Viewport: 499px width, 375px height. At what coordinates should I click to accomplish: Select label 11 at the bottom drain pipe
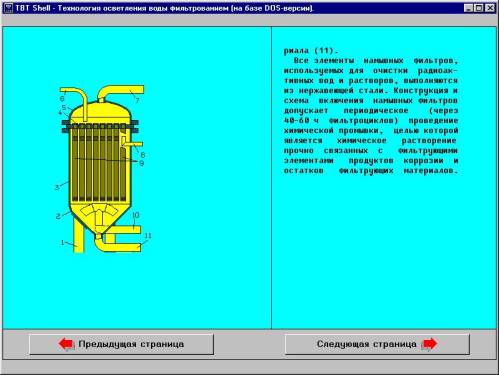pos(147,236)
